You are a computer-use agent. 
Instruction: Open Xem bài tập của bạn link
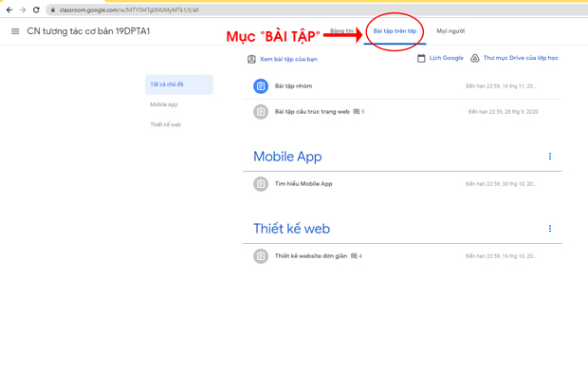point(288,59)
